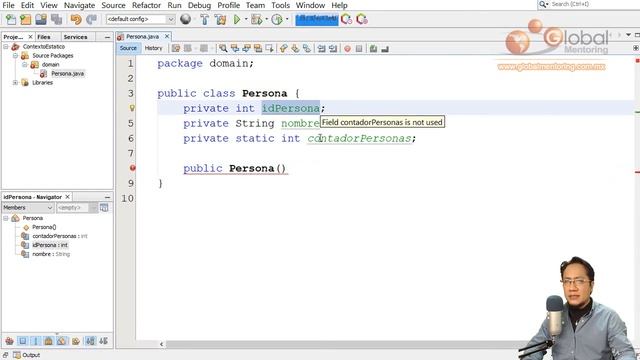Image resolution: width=640 pixels, height=360 pixels.
Task: Click the blue memory usage bar
Action: 317,19
